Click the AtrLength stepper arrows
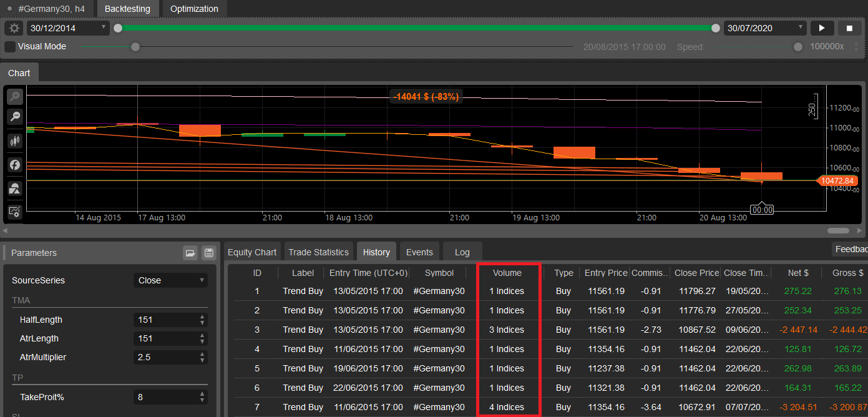Viewport: 868px width, 417px height. tap(202, 338)
